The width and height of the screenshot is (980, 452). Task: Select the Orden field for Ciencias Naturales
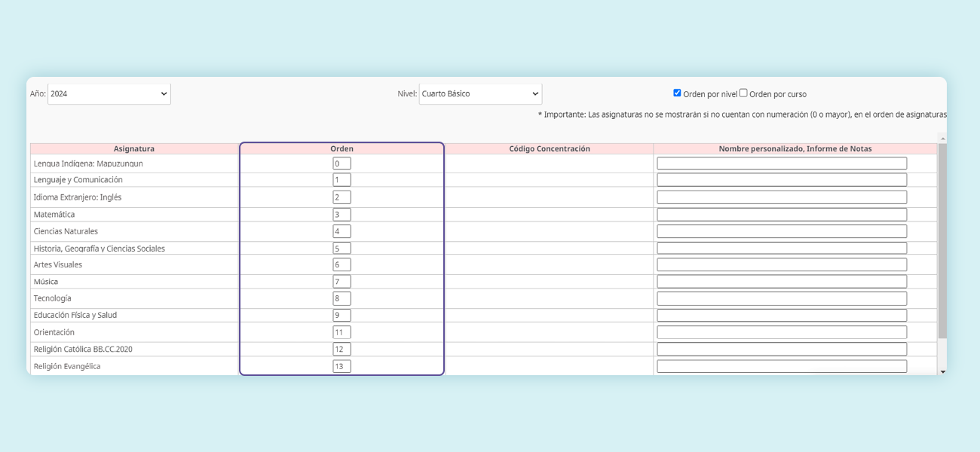click(x=341, y=231)
